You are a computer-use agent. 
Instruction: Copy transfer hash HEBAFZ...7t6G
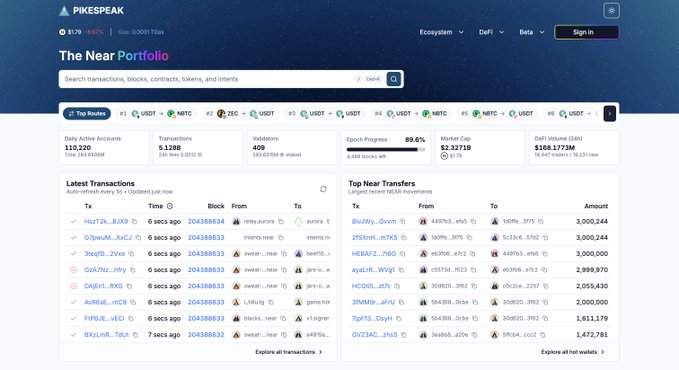pos(402,254)
